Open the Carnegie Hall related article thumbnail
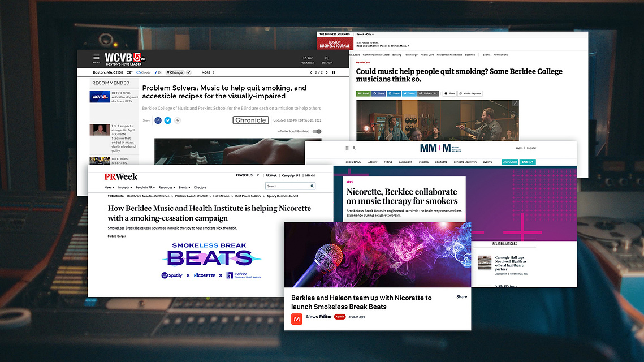Screen dimensions: 644x362 click(485, 262)
